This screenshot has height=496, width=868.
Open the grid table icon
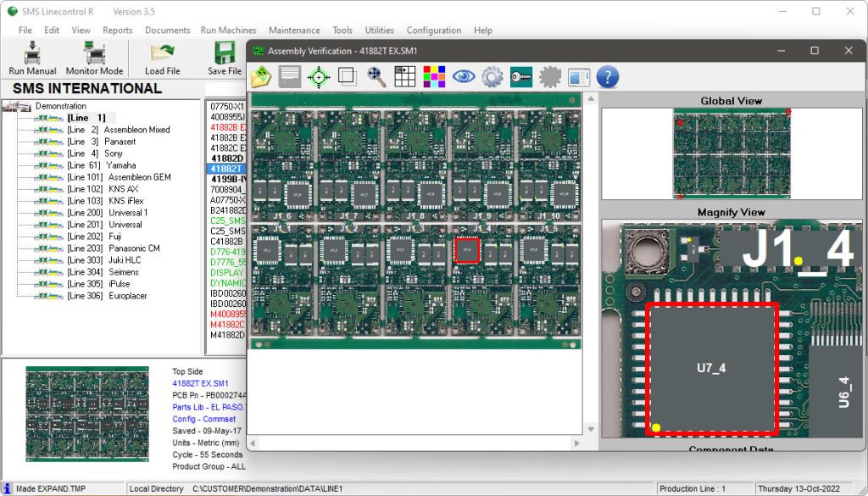(x=405, y=77)
